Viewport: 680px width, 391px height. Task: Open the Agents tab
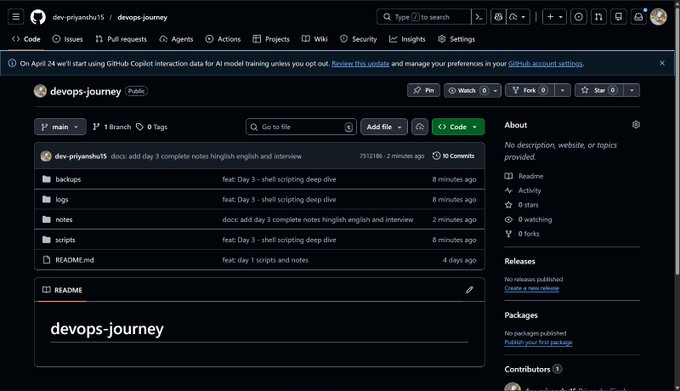tap(176, 39)
